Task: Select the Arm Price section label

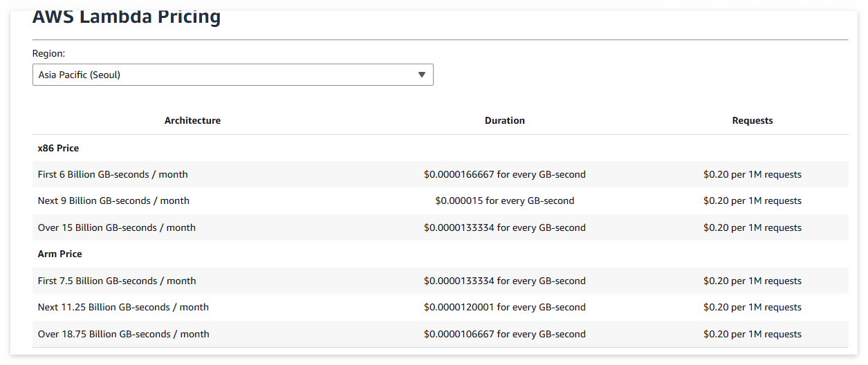Action: pyautogui.click(x=60, y=254)
